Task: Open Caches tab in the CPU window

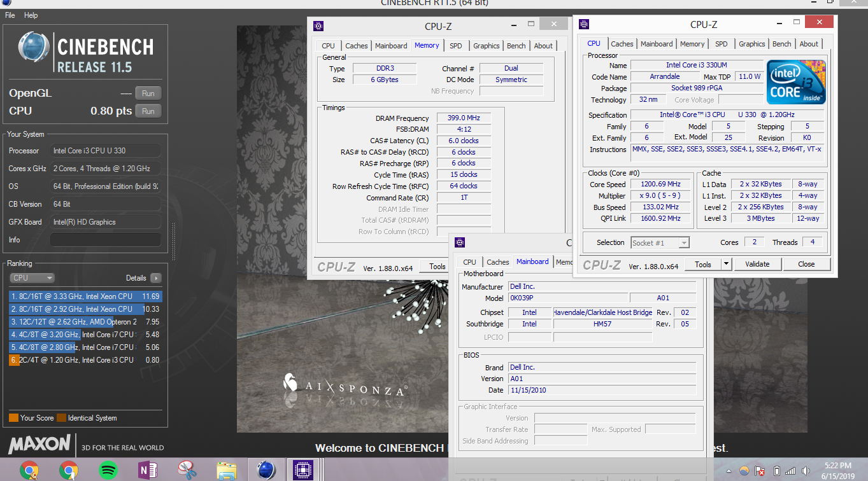Action: point(622,44)
